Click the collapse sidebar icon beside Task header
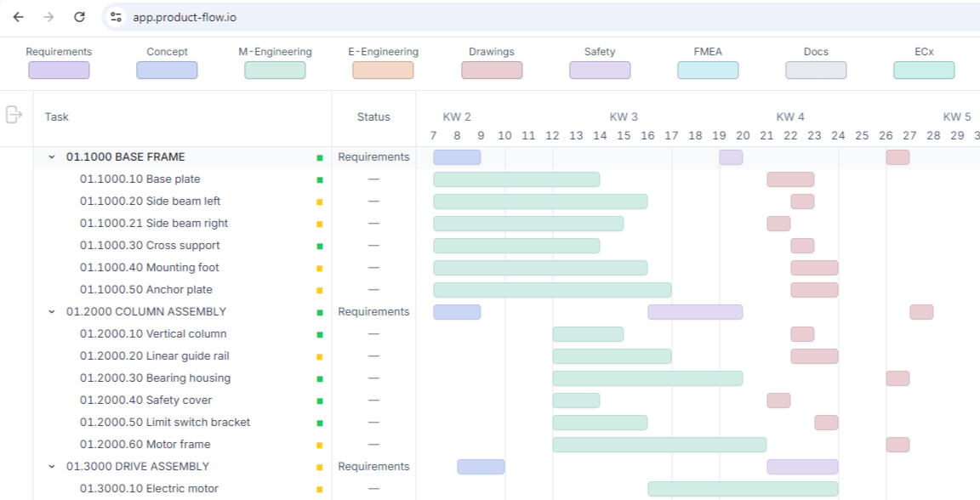The image size is (980, 500). tap(14, 114)
